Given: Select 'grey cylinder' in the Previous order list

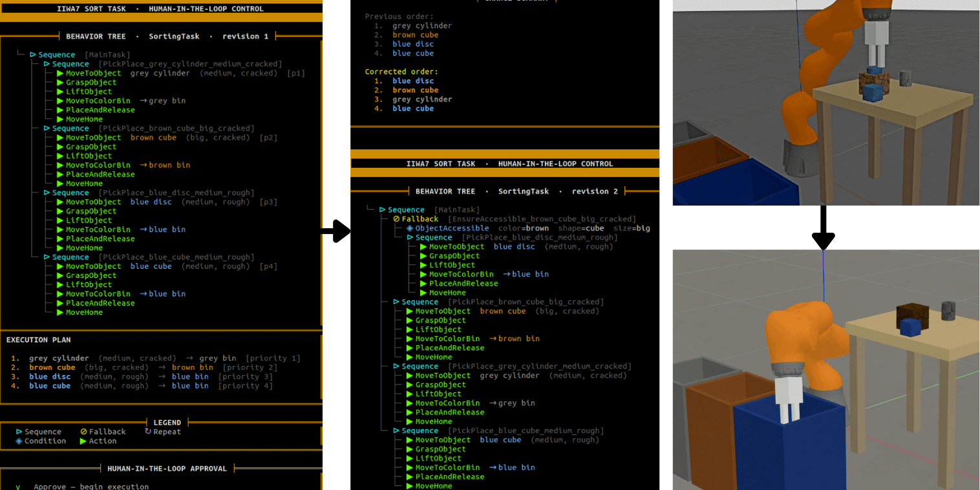Looking at the screenshot, I should click(x=422, y=26).
